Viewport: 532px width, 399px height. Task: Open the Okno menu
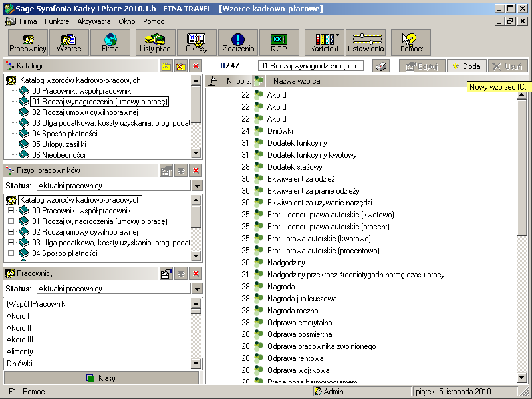pos(127,21)
